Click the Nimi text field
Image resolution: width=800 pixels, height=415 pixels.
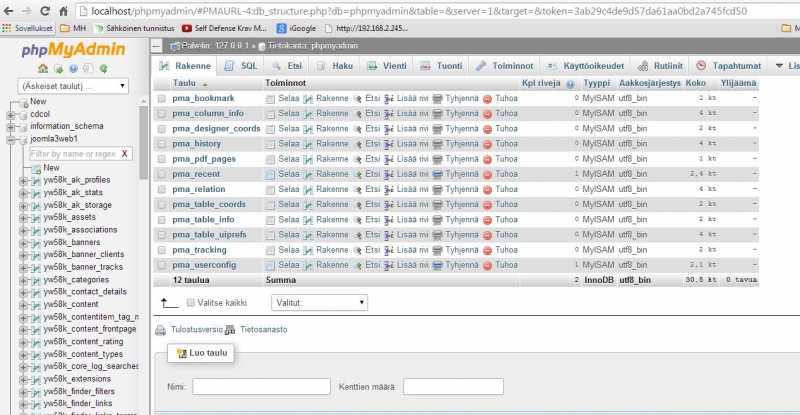point(261,386)
